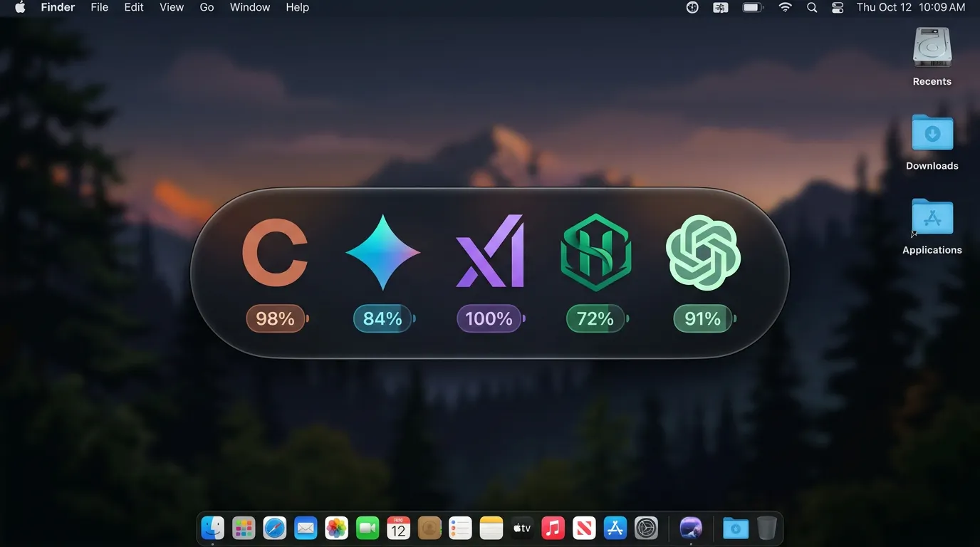Open the View menu
980x547 pixels.
click(172, 7)
